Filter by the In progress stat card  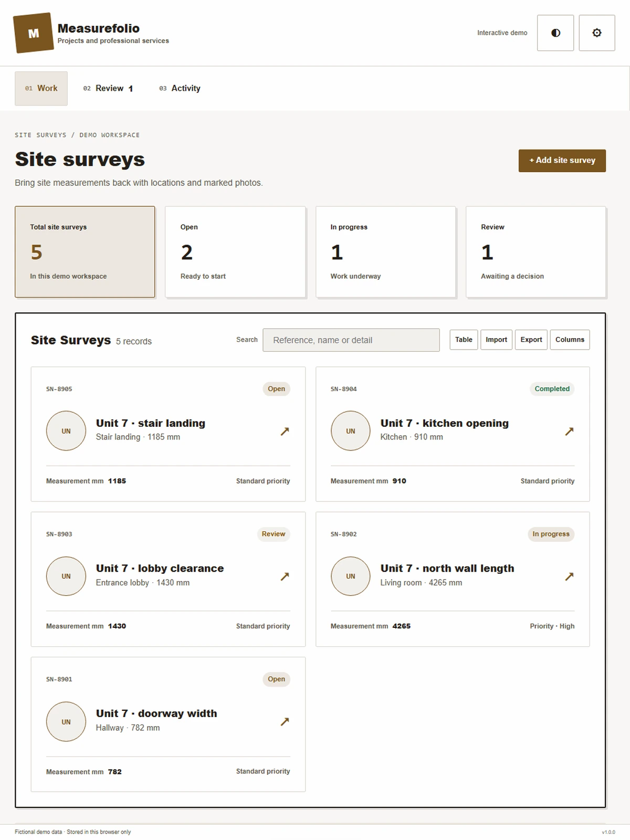click(385, 252)
